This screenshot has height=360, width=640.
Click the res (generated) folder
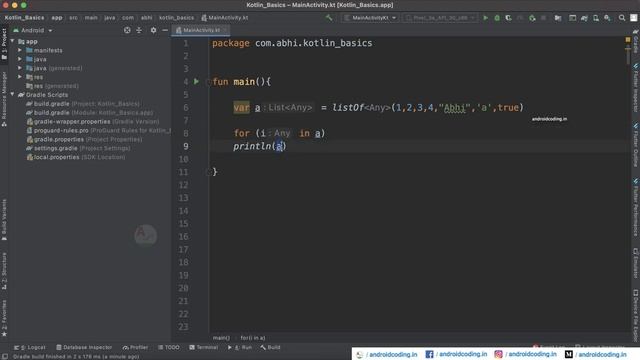[52, 86]
